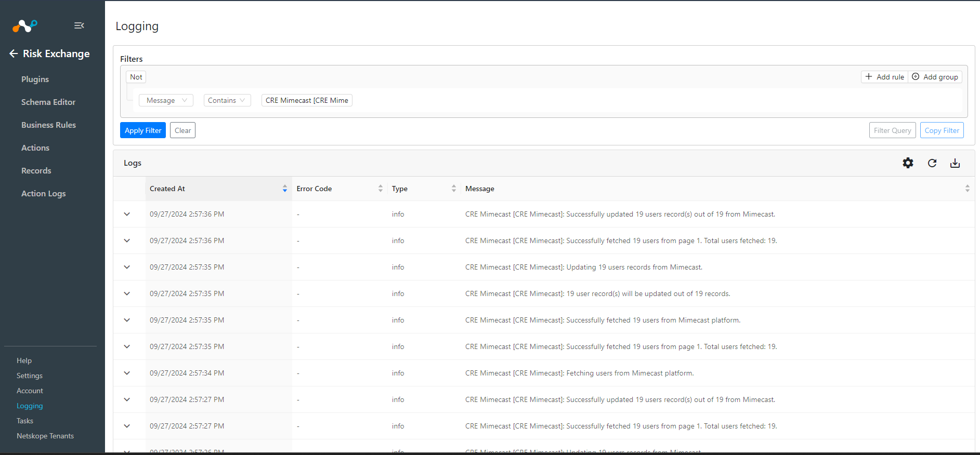Click the 2:57:36 PM 'Successfully updated 19 users record(s)' message
The image size is (980, 455).
click(620, 214)
